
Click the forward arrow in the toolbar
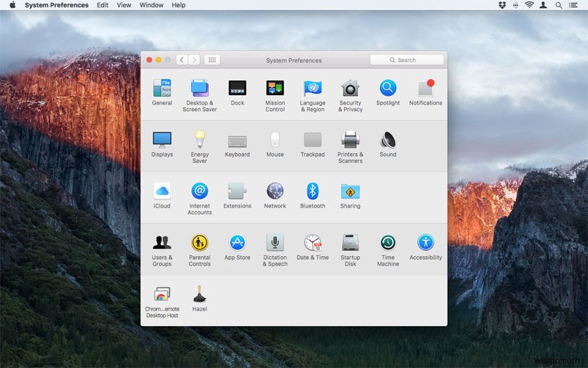194,60
